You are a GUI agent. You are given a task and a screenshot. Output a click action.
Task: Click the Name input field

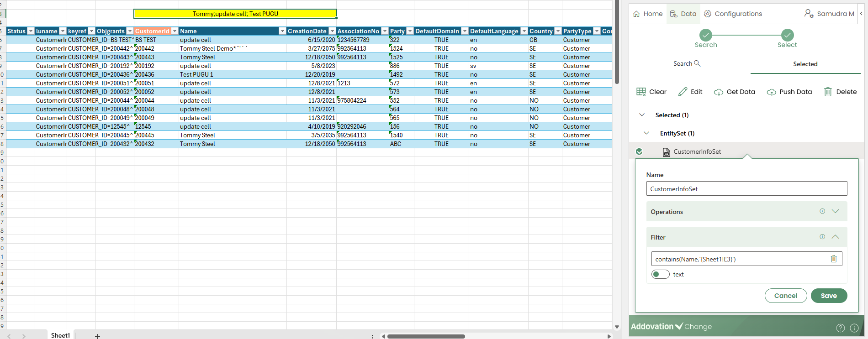[x=746, y=189]
